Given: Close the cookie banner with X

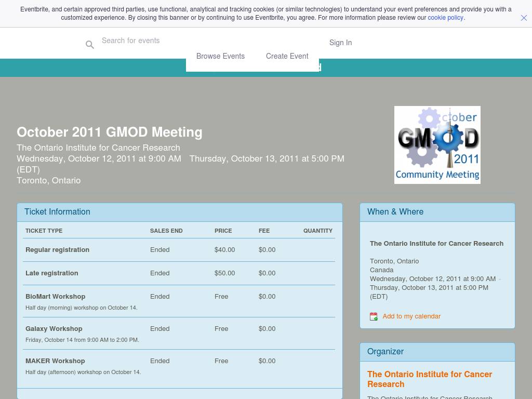Looking at the screenshot, I should click(x=524, y=18).
